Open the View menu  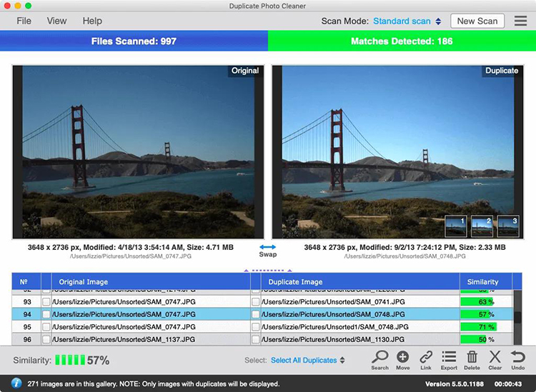pyautogui.click(x=56, y=21)
